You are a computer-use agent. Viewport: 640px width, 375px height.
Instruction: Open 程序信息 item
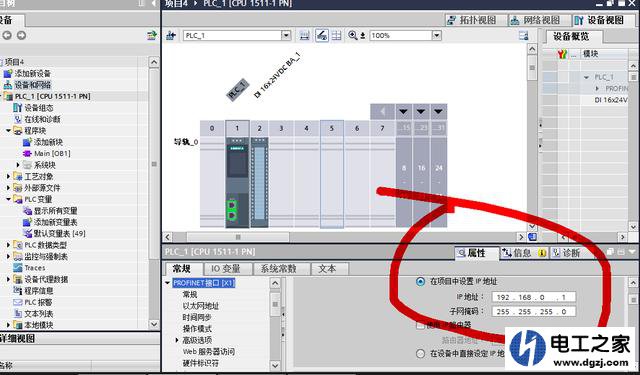tap(39, 291)
